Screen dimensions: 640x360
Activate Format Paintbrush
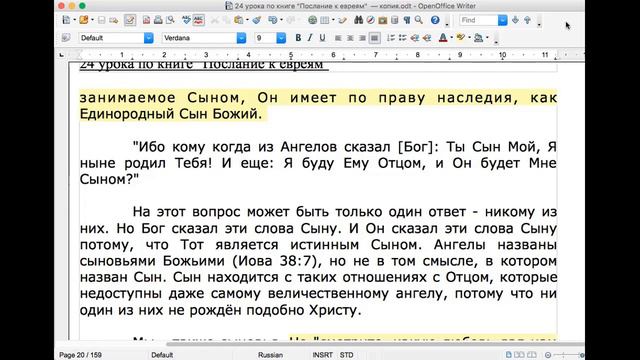point(257,20)
